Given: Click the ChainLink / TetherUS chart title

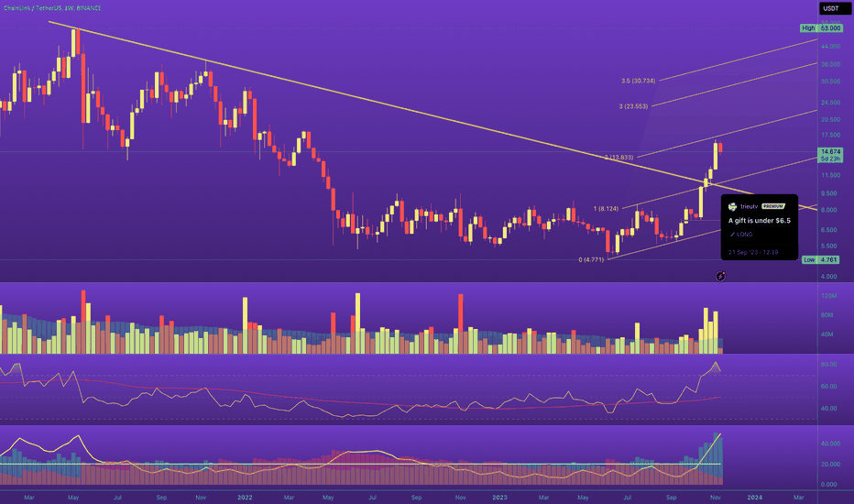Looking at the screenshot, I should point(52,8).
